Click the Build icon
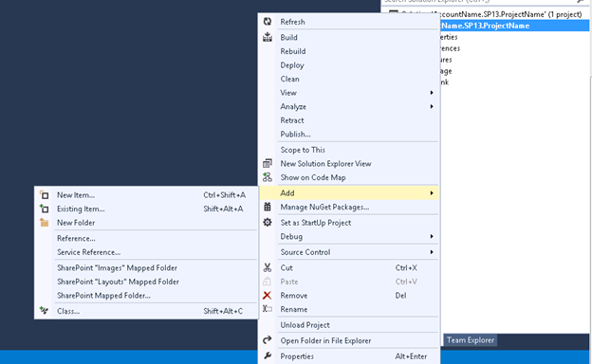Image resolution: width=592 pixels, height=364 pixels. pyautogui.click(x=268, y=37)
